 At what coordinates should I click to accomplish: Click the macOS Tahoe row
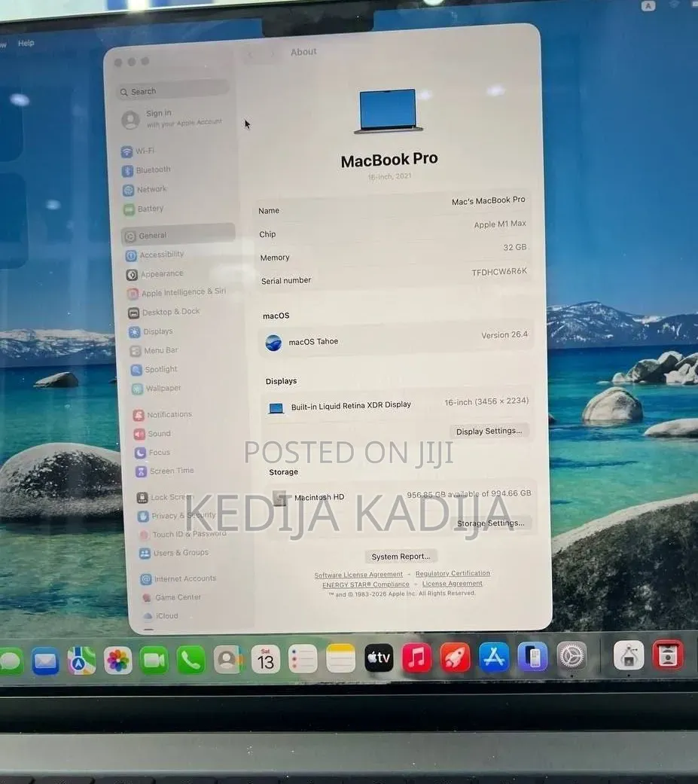[x=396, y=338]
